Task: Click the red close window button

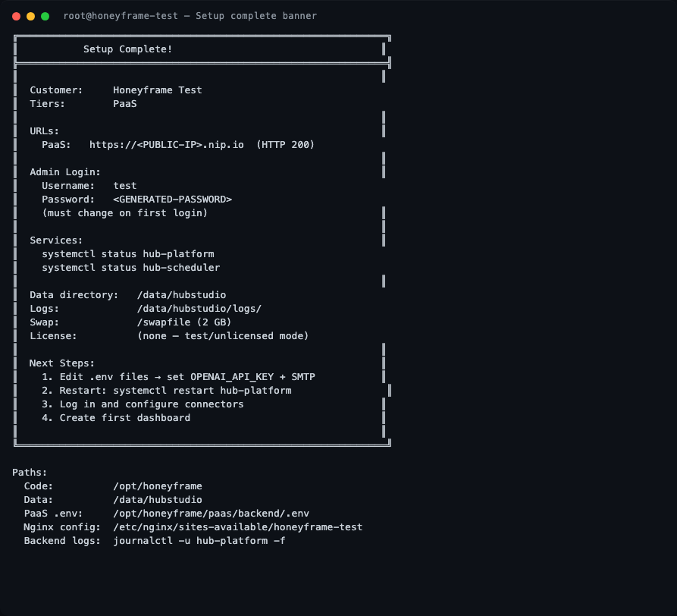Action: point(16,16)
